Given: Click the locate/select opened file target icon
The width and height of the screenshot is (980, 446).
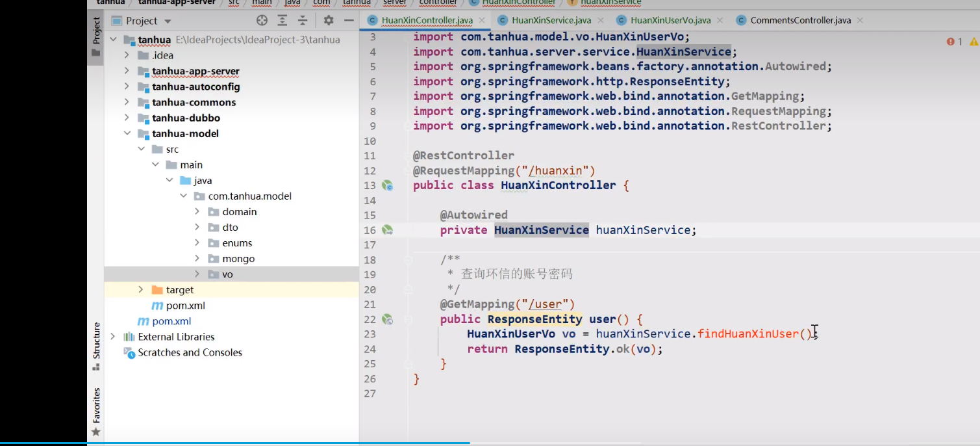Looking at the screenshot, I should (x=262, y=21).
